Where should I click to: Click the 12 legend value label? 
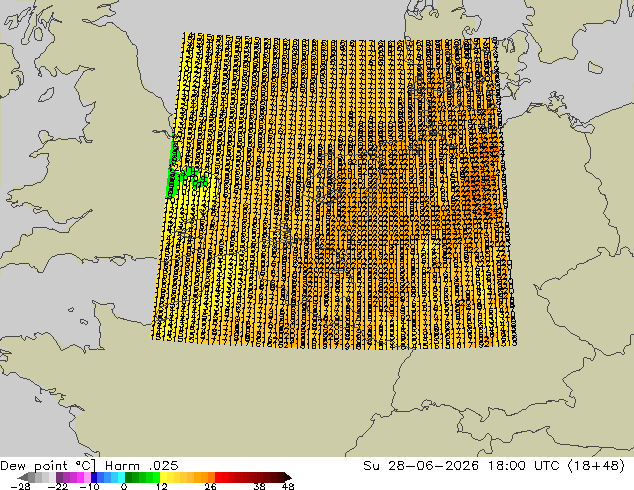(x=162, y=486)
